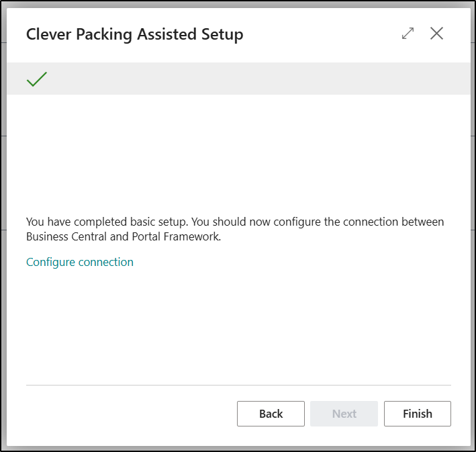Click blank area below Configure connection link
The height and width of the screenshot is (452, 476).
(x=238, y=322)
